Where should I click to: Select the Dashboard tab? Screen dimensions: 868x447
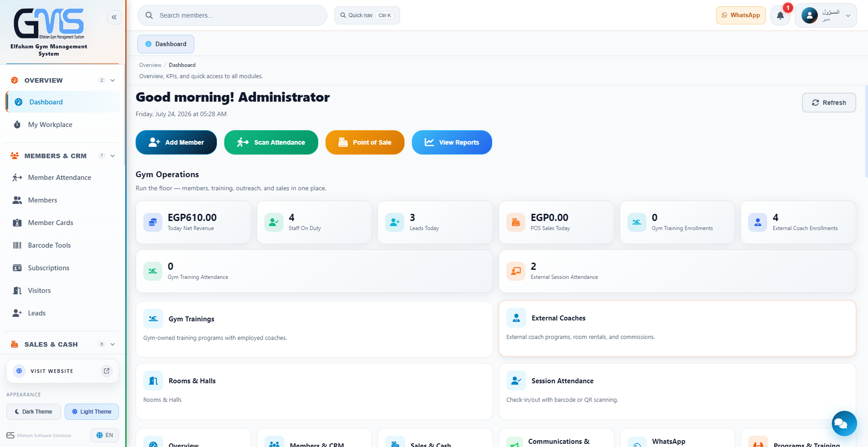pyautogui.click(x=166, y=44)
